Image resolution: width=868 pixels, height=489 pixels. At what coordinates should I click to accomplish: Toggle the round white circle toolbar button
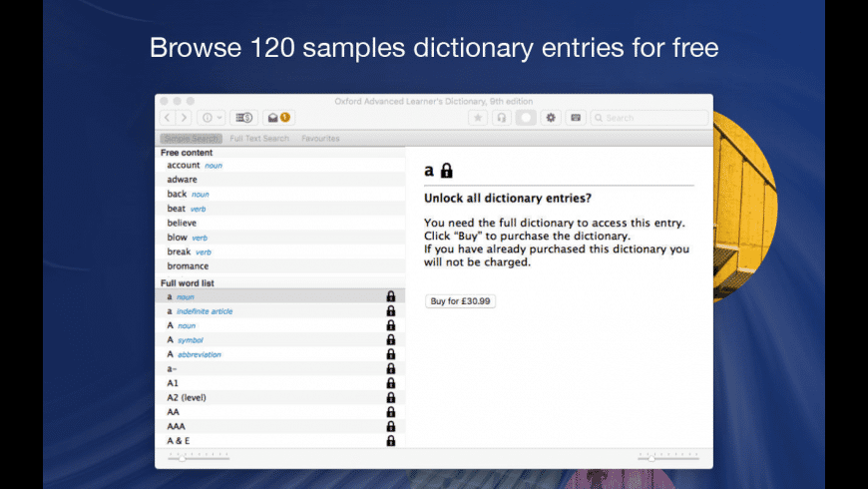(526, 118)
